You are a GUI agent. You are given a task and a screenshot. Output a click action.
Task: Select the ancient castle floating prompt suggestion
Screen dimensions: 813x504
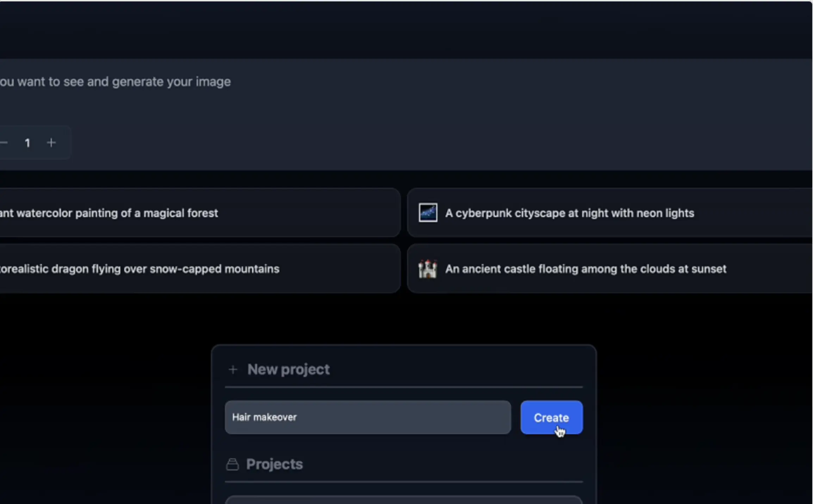pyautogui.click(x=610, y=269)
